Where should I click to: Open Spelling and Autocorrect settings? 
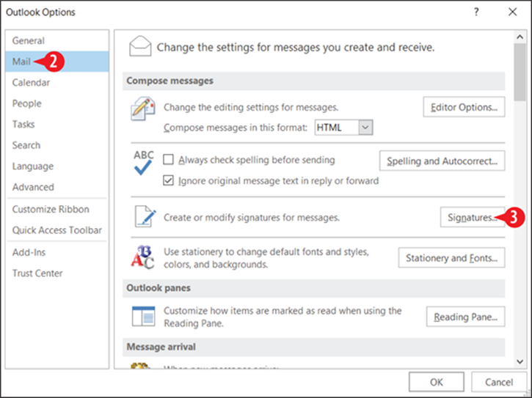tap(442, 161)
